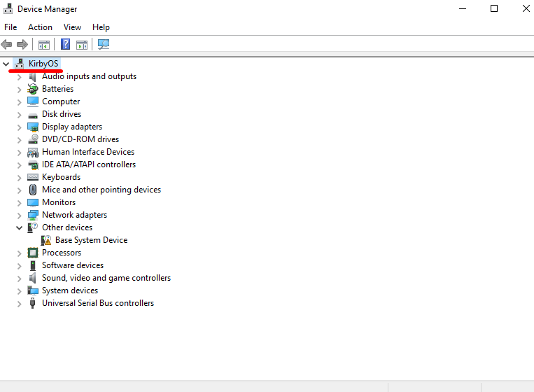The image size is (534, 392).
Task: Expand the Software devices chevron
Action: tap(20, 266)
